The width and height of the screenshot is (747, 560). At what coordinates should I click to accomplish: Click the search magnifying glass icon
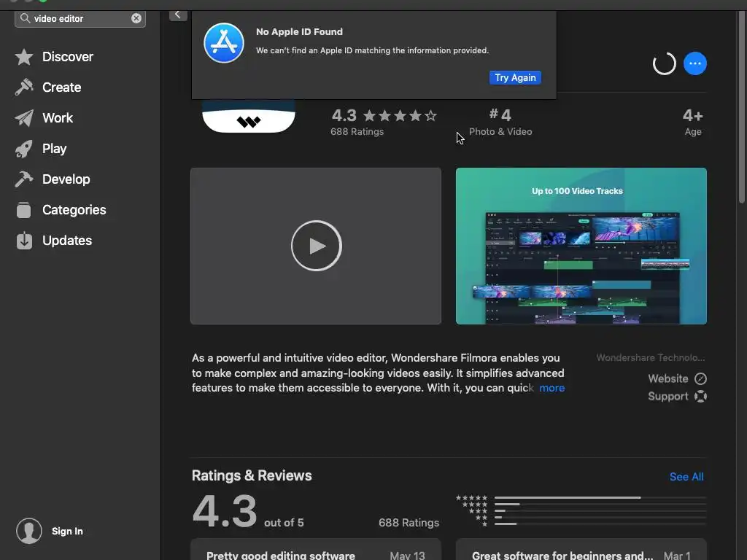(x=26, y=18)
